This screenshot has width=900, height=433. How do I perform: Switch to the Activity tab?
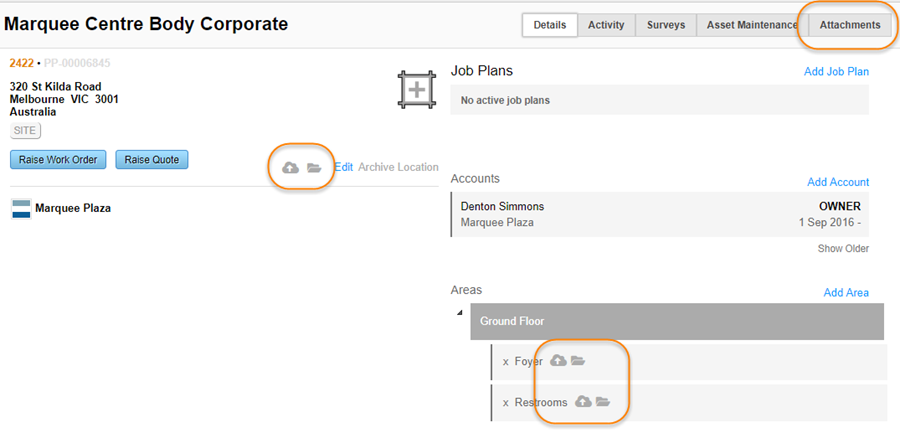pyautogui.click(x=606, y=25)
